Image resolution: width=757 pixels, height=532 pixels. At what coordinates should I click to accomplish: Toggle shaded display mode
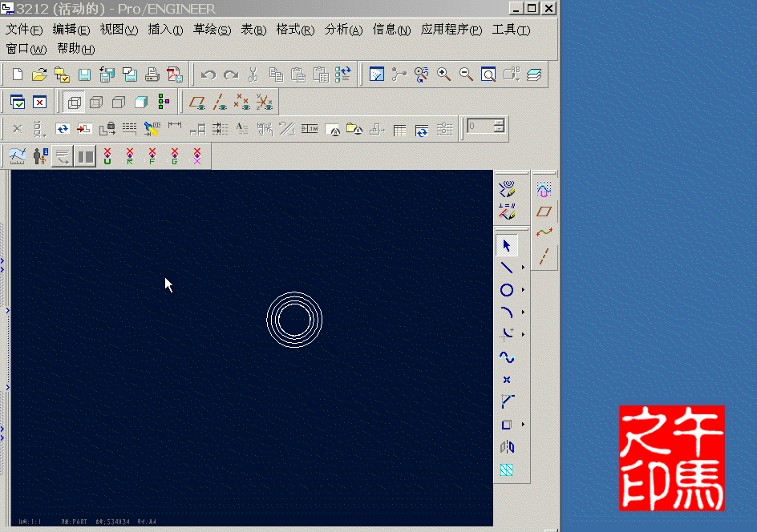[x=141, y=103]
